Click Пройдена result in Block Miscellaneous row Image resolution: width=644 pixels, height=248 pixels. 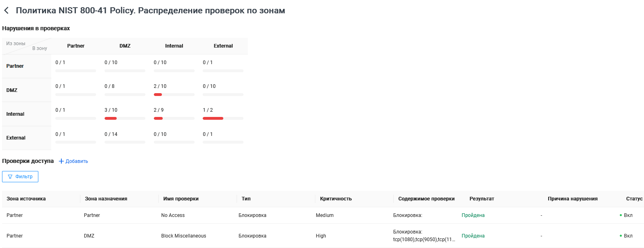pos(473,236)
